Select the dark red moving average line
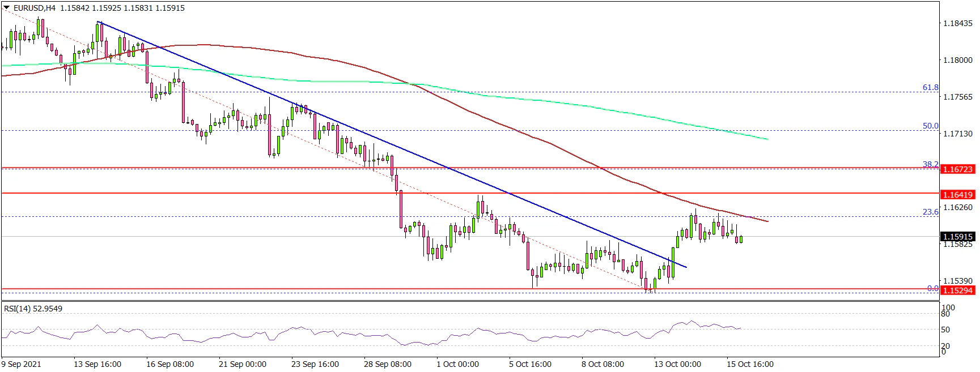Viewport: 980px width, 372px height. pos(510,127)
